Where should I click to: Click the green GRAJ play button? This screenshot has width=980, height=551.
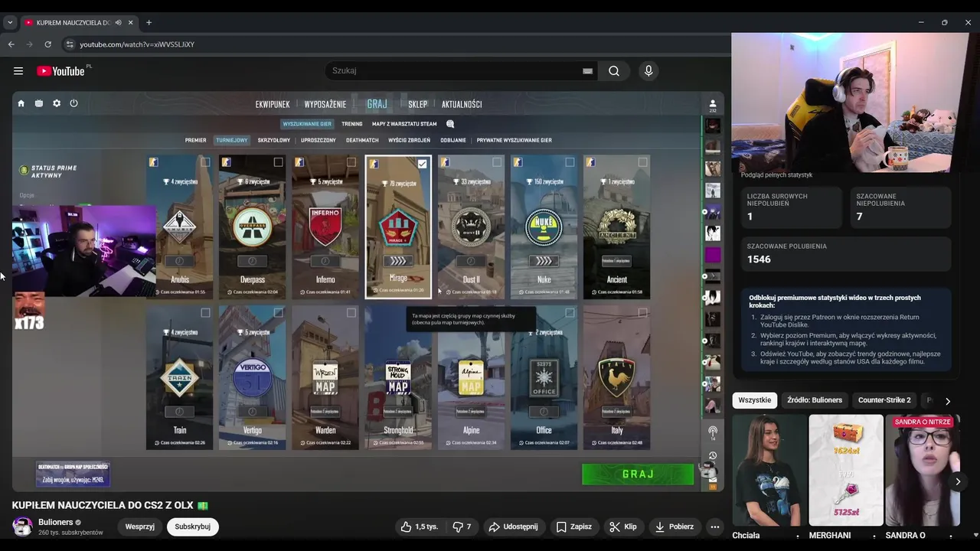(638, 474)
